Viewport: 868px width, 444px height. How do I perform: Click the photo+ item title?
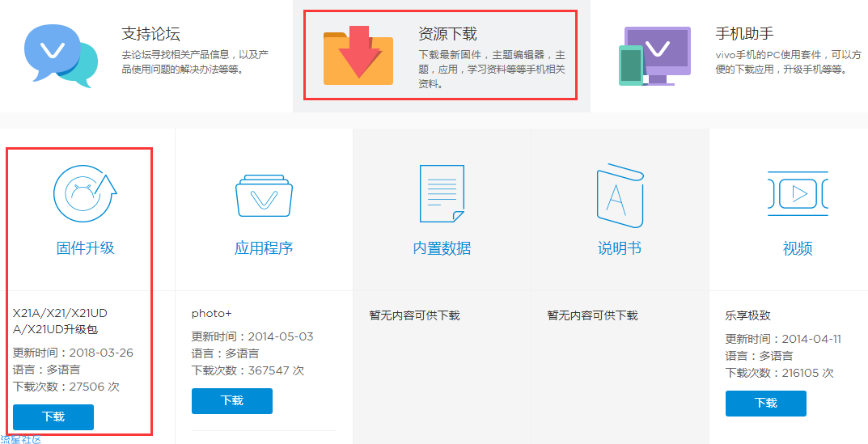pyautogui.click(x=211, y=314)
